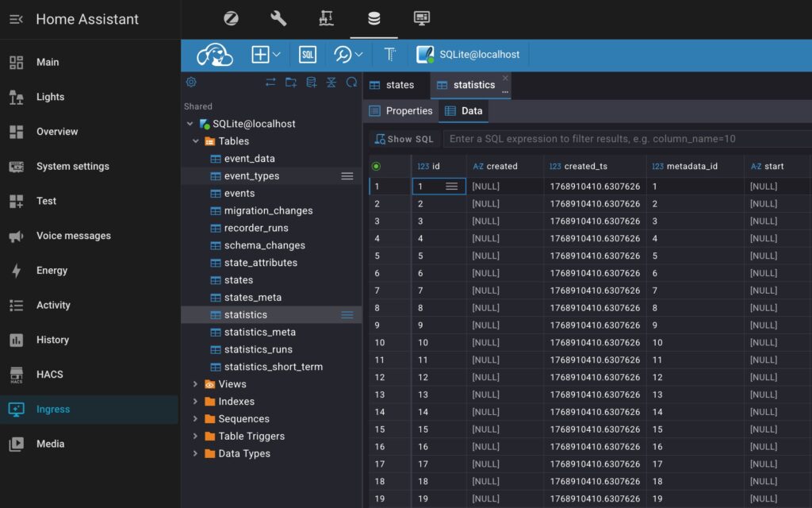This screenshot has width=812, height=508.
Task: Click the new folder icon in navigator
Action: pyautogui.click(x=291, y=82)
